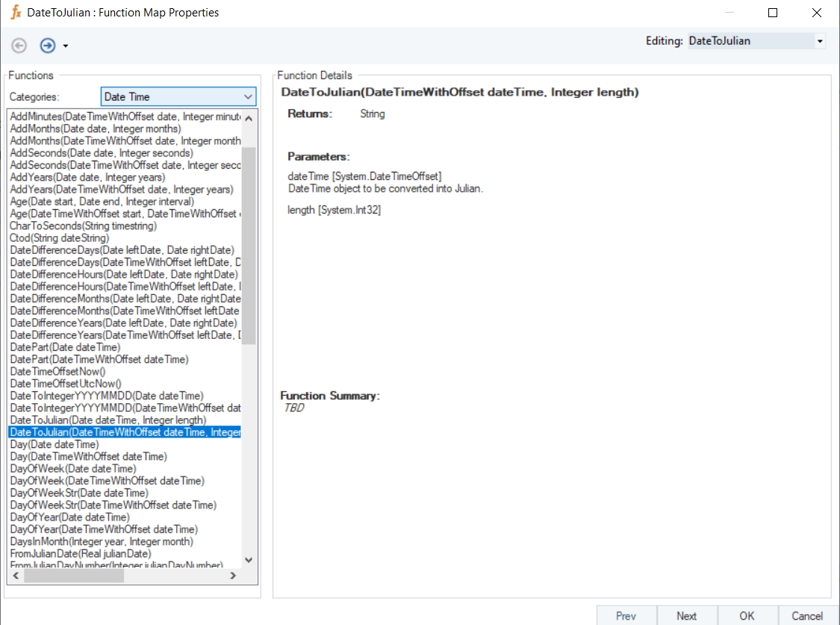Select DateTimeOffsetNow() in the function list
The height and width of the screenshot is (625, 840).
point(58,372)
